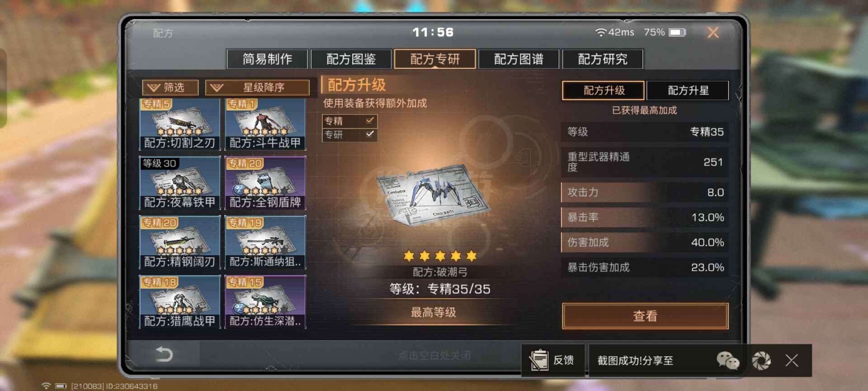Expand the 筛选 filter dropdown
868x391 pixels.
click(x=170, y=87)
